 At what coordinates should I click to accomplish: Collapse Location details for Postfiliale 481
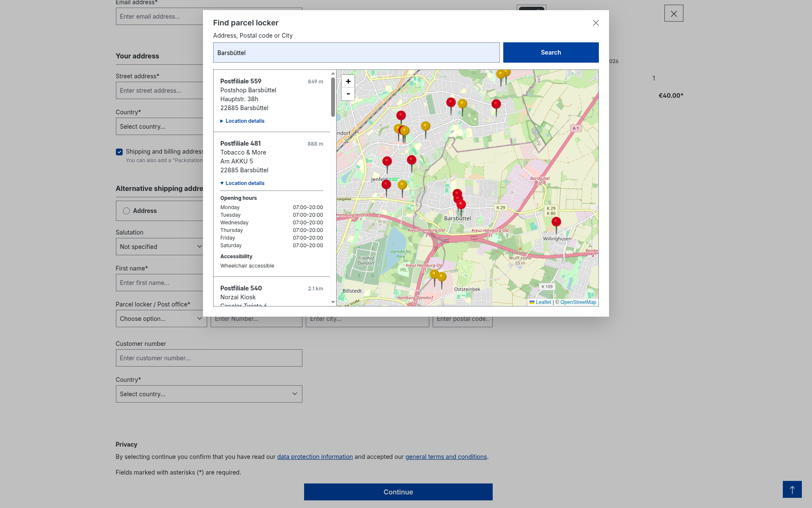(242, 183)
